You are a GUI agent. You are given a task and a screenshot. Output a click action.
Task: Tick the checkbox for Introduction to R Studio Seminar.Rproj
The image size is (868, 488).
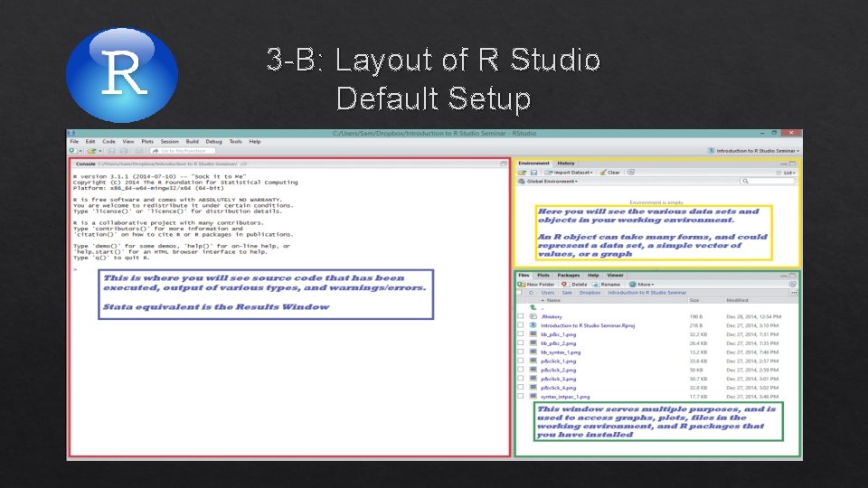pyautogui.click(x=521, y=325)
